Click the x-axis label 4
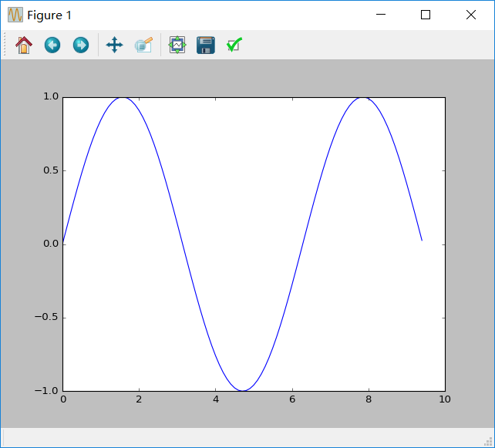The image size is (495, 448). coord(216,399)
